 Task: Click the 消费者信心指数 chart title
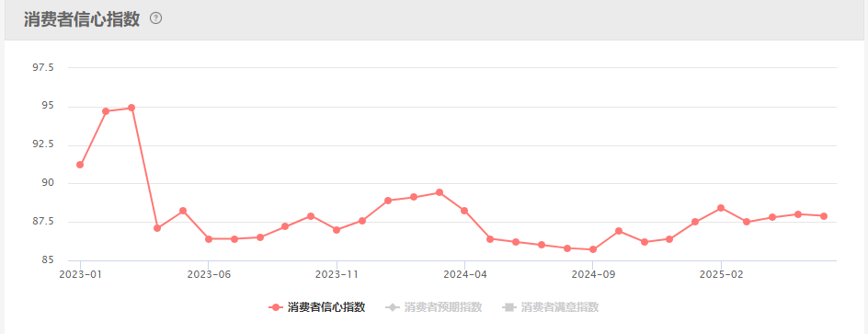pyautogui.click(x=81, y=18)
